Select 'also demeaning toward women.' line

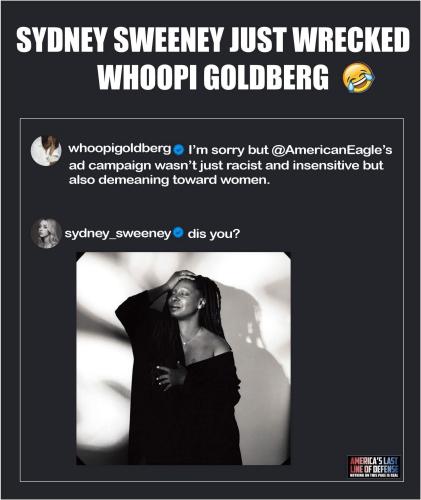pyautogui.click(x=169, y=180)
